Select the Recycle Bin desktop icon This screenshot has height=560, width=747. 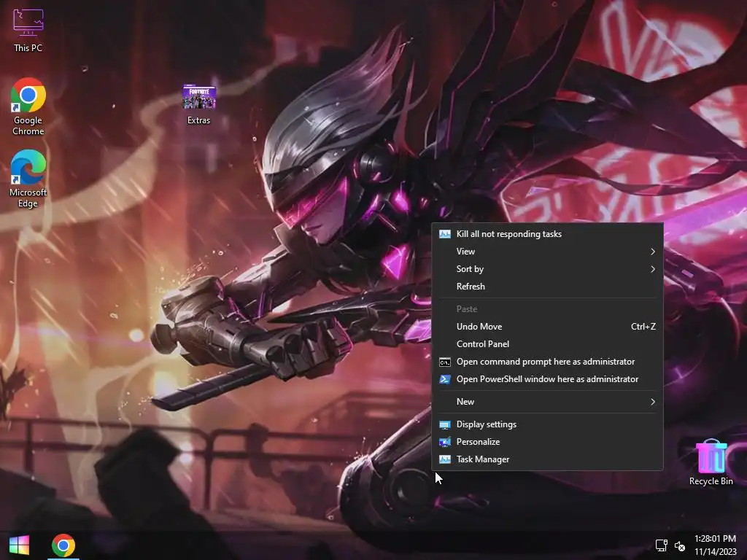[711, 462]
